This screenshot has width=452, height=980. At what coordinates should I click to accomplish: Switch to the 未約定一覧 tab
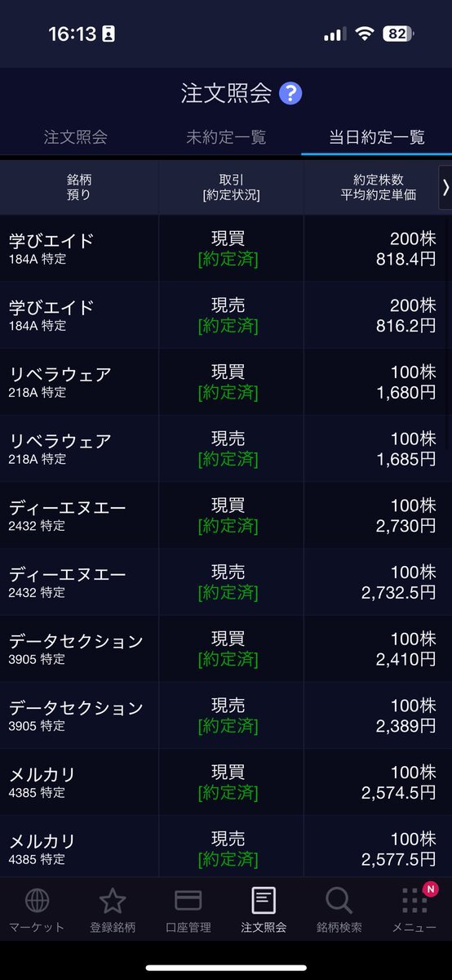226,137
